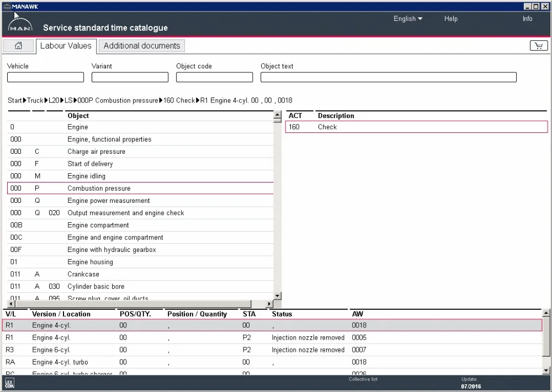
Task: Click down arrow of Version list scrollbar
Action: click(546, 370)
